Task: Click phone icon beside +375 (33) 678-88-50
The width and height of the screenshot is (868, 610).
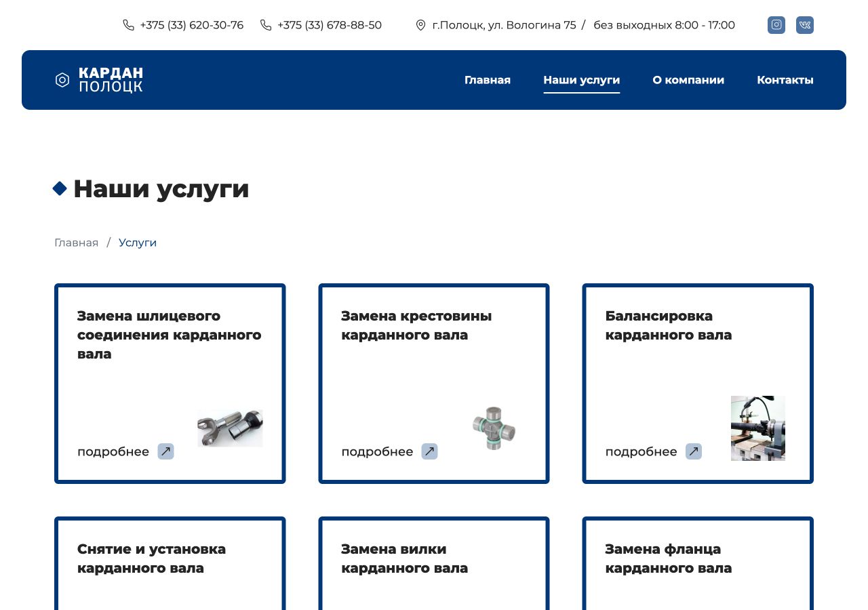Action: (x=266, y=25)
